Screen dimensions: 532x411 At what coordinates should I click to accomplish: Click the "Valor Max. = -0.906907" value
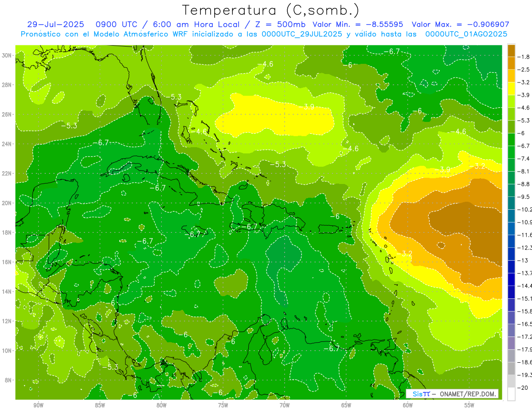461,24
